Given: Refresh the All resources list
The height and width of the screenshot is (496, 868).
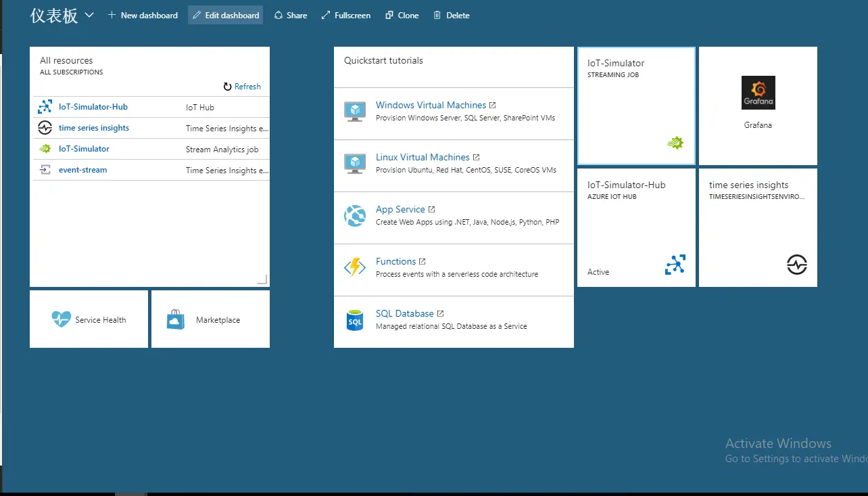Looking at the screenshot, I should click(x=242, y=86).
